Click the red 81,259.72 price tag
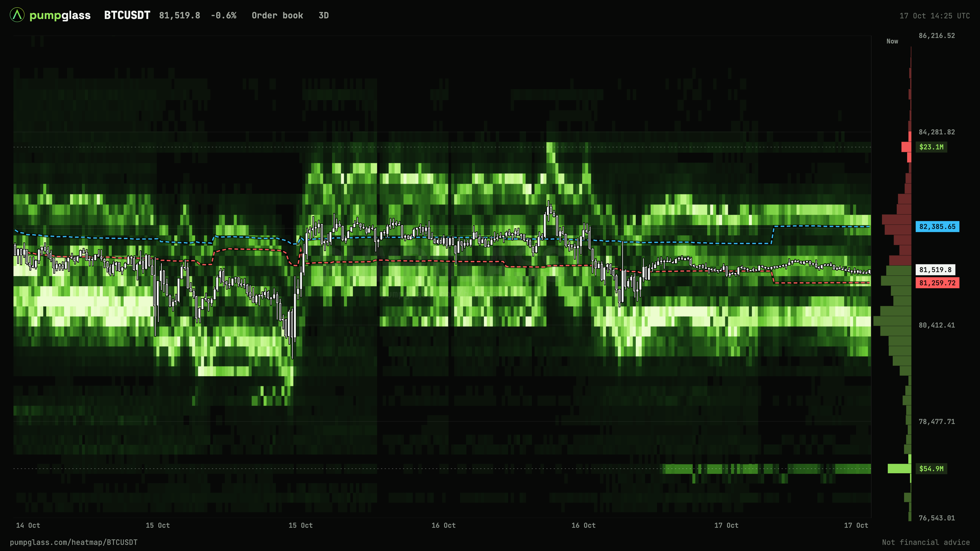Screen dimensions: 980x551 [x=937, y=283]
